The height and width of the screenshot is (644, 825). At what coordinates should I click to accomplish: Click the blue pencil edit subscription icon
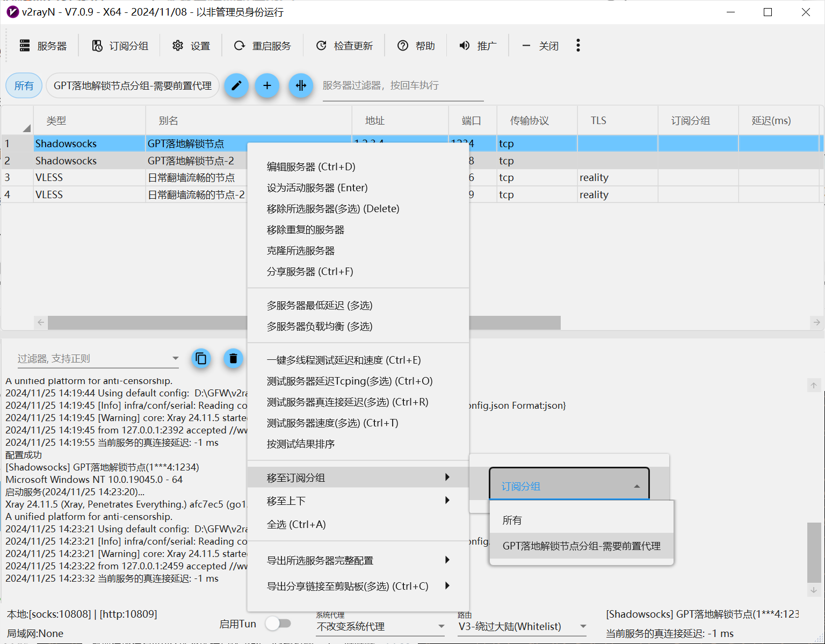click(x=236, y=85)
